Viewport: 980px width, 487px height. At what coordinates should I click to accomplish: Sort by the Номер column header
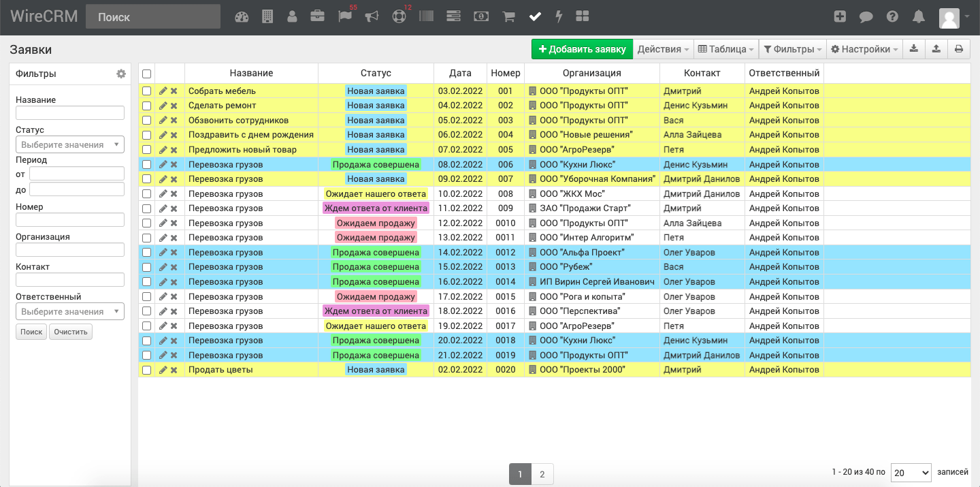pos(505,74)
